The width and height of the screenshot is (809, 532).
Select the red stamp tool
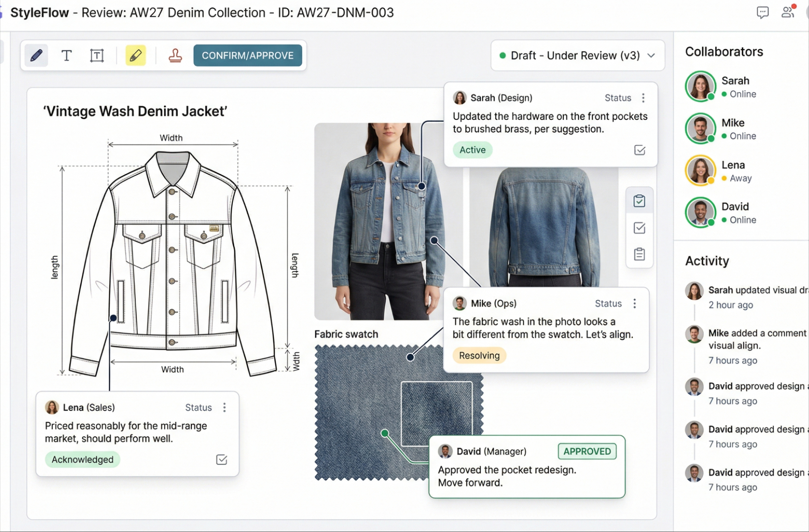pos(175,56)
